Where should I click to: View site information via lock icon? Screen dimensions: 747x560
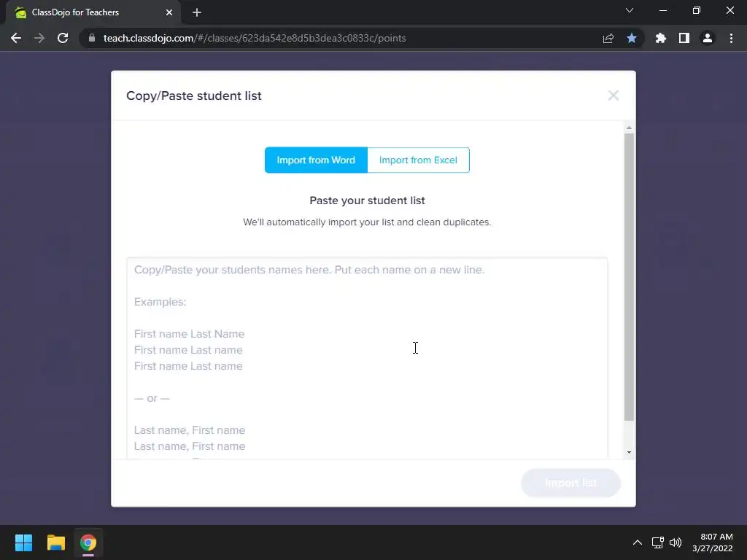pos(92,38)
